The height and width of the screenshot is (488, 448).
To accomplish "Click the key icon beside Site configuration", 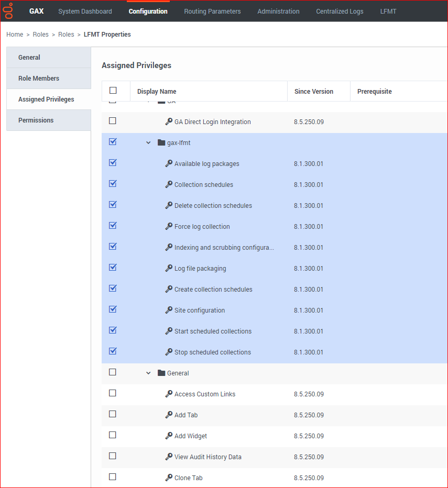I will click(x=169, y=309).
